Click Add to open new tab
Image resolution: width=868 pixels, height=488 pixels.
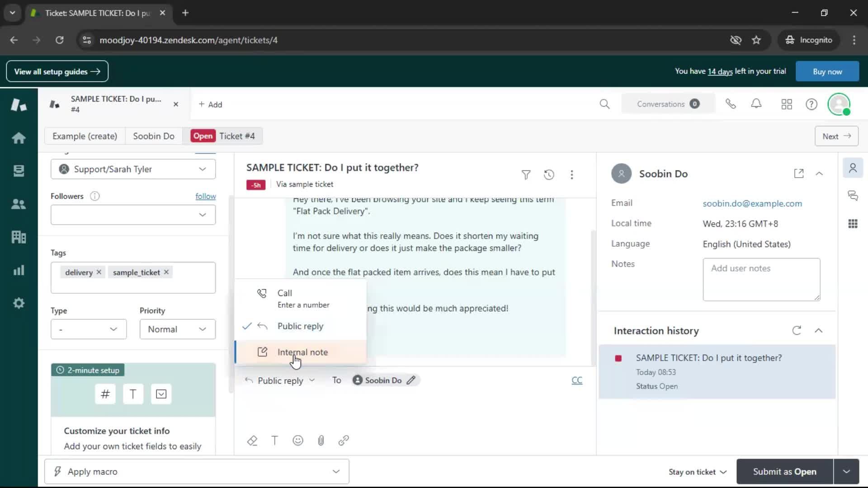tap(210, 104)
